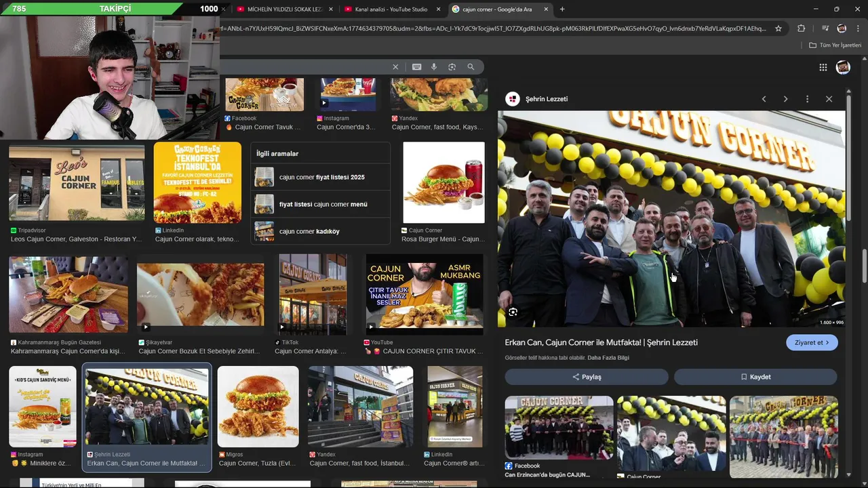Open YouTube ASMR Mukbang thumbnail
The image size is (868, 488).
(425, 294)
